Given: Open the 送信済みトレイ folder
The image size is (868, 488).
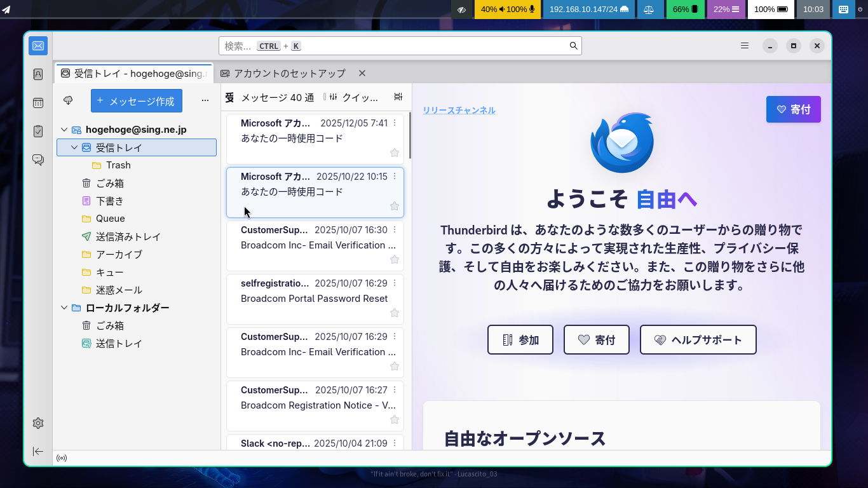Looking at the screenshot, I should (137, 236).
